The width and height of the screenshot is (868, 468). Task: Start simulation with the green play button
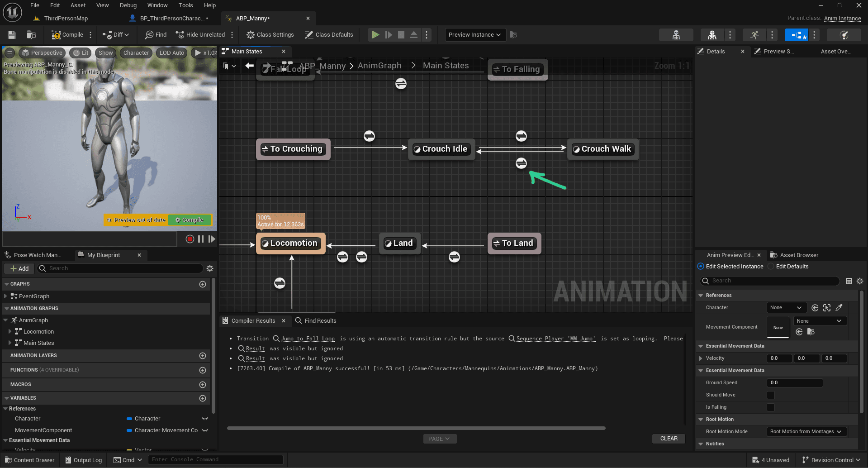click(375, 35)
